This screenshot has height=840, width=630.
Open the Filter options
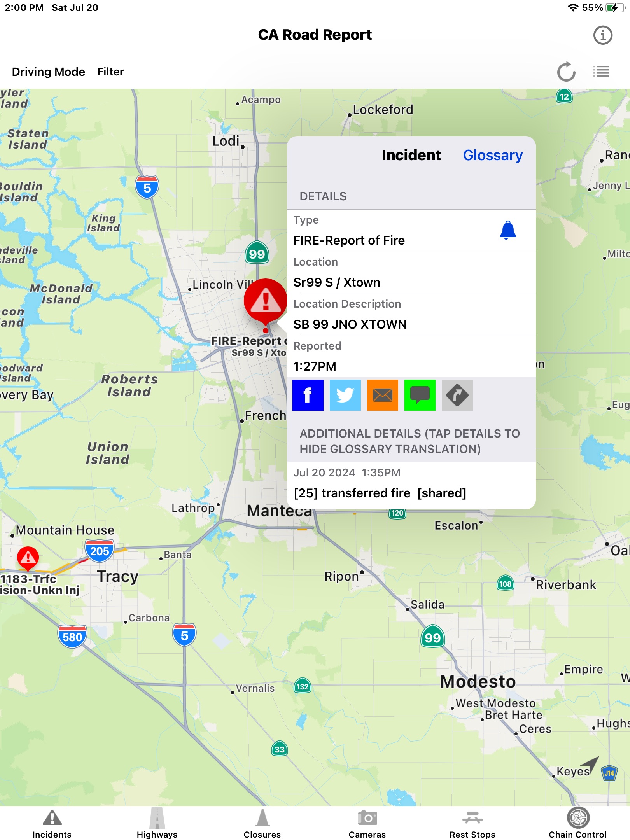pos(110,72)
